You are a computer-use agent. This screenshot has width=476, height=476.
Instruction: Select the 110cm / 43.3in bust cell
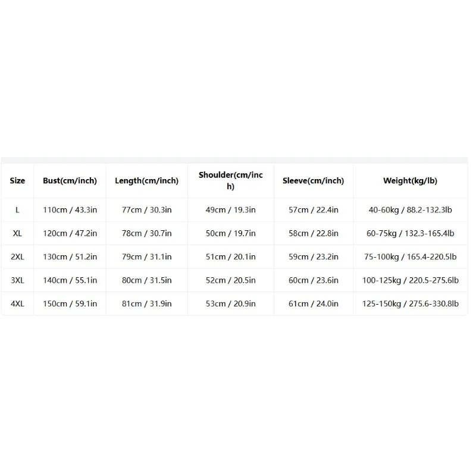tap(70, 210)
